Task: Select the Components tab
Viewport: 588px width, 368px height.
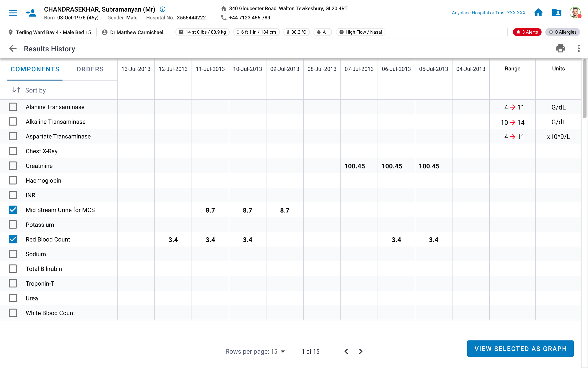Action: click(35, 69)
